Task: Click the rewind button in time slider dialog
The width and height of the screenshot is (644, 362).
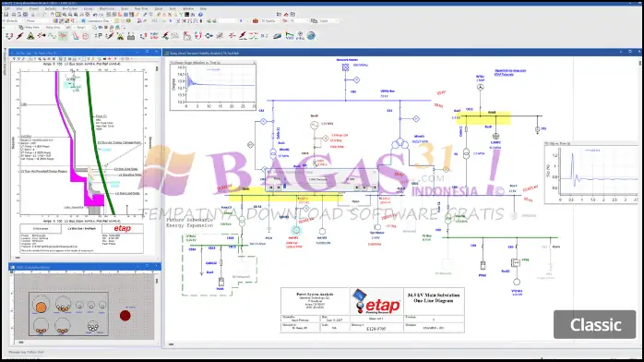Action: point(271,187)
